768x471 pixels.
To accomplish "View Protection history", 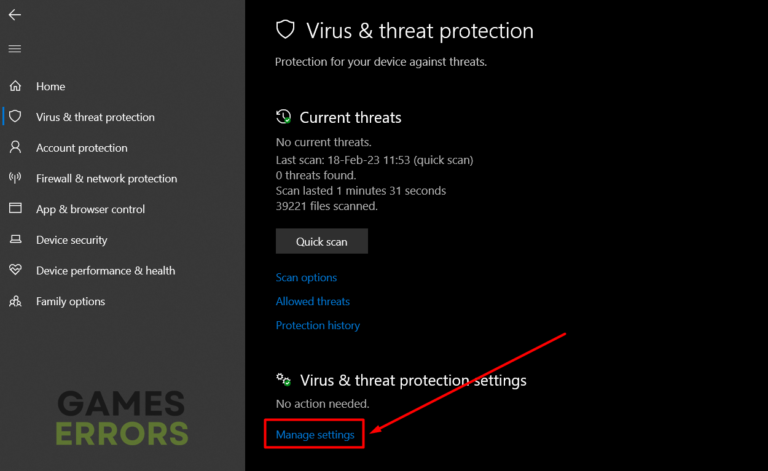I will [x=318, y=325].
